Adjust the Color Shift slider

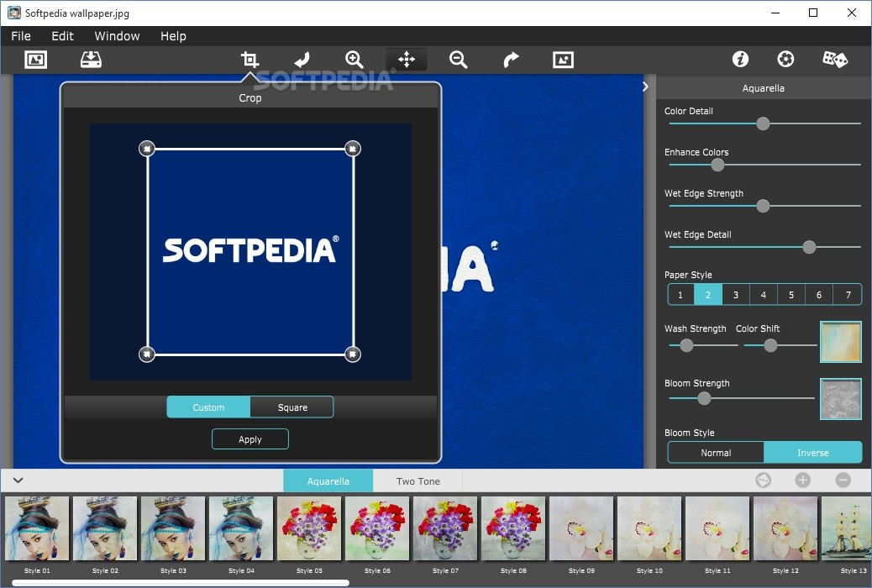coord(770,345)
